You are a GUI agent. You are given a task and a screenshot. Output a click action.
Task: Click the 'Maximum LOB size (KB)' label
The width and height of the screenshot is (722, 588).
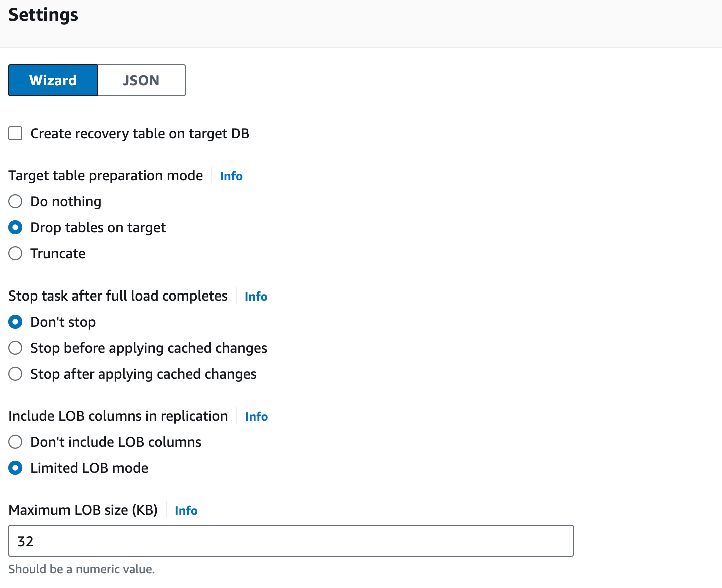(83, 510)
